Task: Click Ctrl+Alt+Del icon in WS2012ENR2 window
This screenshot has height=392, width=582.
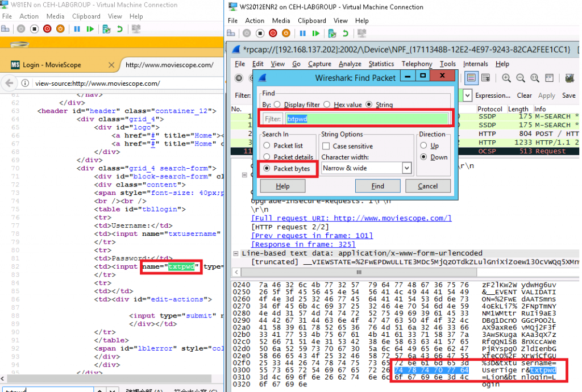Action: [231, 34]
